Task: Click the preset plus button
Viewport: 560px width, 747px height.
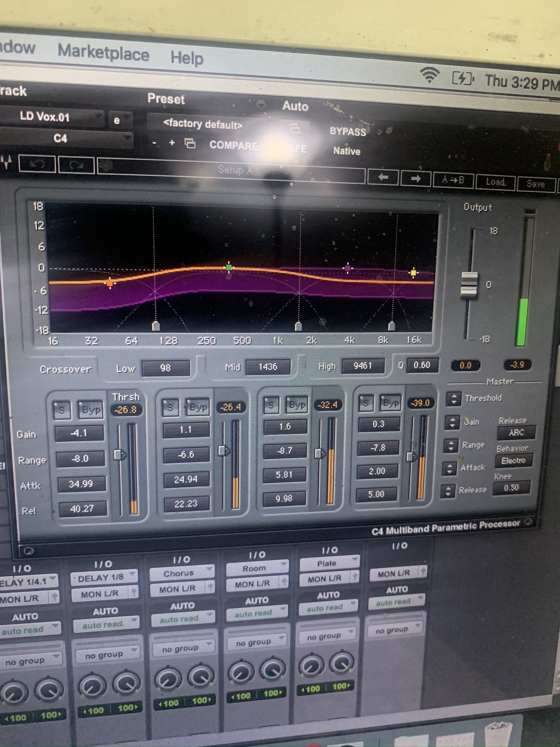Action: coord(172,143)
